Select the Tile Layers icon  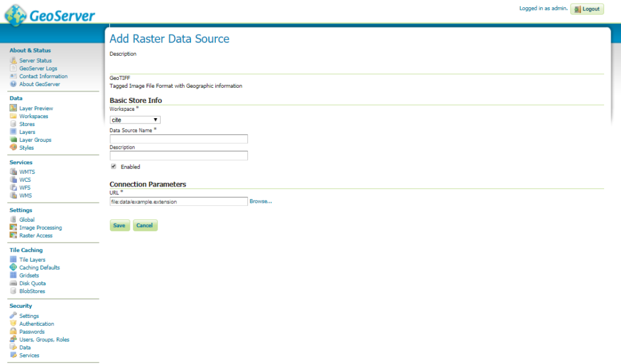pyautogui.click(x=13, y=259)
